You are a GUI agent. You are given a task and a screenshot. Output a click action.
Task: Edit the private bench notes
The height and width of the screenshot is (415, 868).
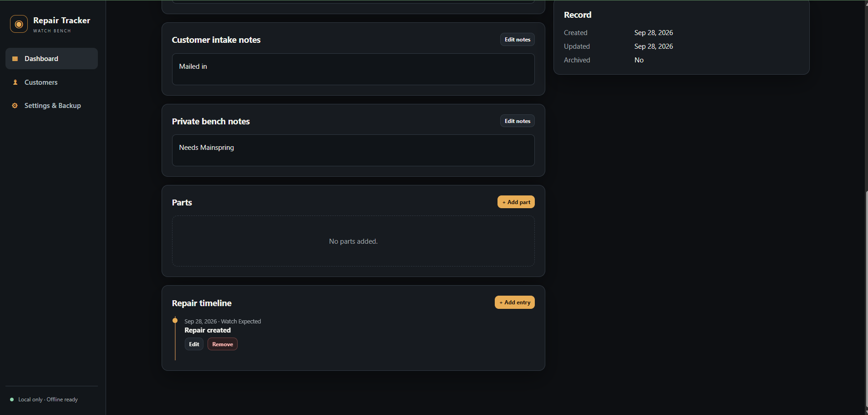point(517,121)
